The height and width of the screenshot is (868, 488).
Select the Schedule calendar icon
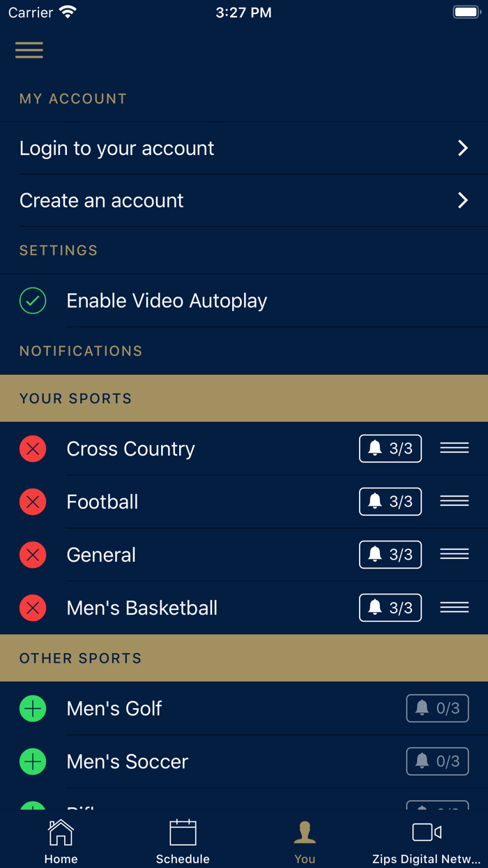[183, 832]
